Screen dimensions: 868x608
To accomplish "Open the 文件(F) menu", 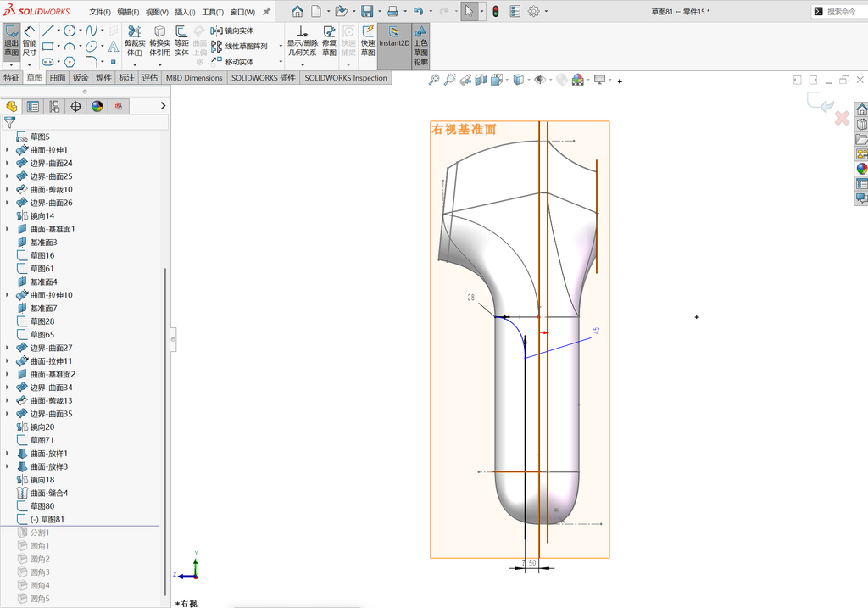I will point(100,12).
